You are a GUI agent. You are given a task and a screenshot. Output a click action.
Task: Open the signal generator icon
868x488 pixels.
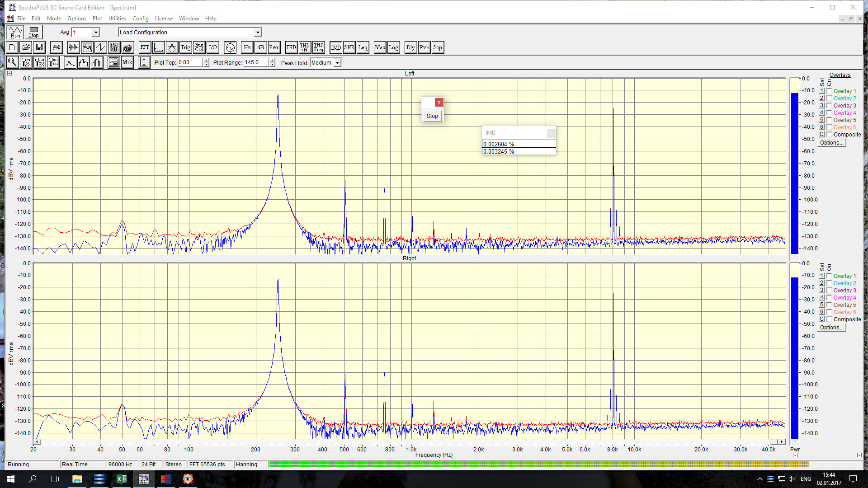[230, 47]
